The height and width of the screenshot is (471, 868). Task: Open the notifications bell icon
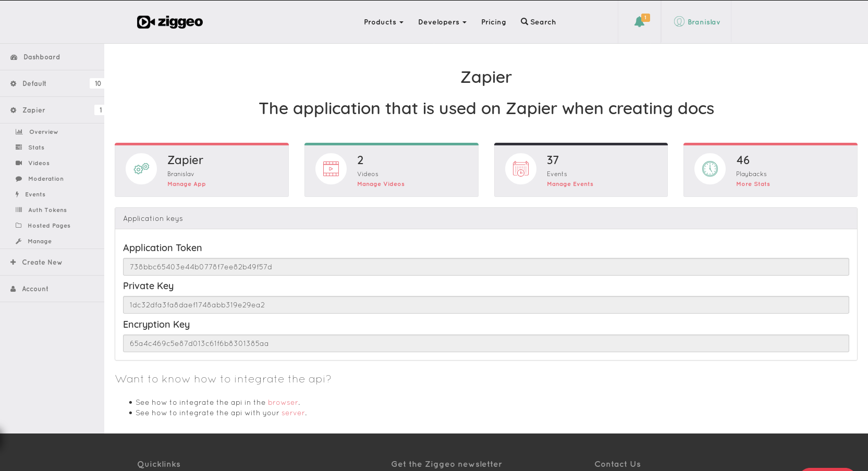point(639,22)
